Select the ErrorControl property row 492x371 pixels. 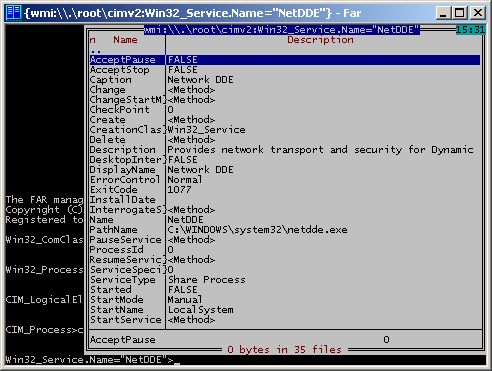285,180
